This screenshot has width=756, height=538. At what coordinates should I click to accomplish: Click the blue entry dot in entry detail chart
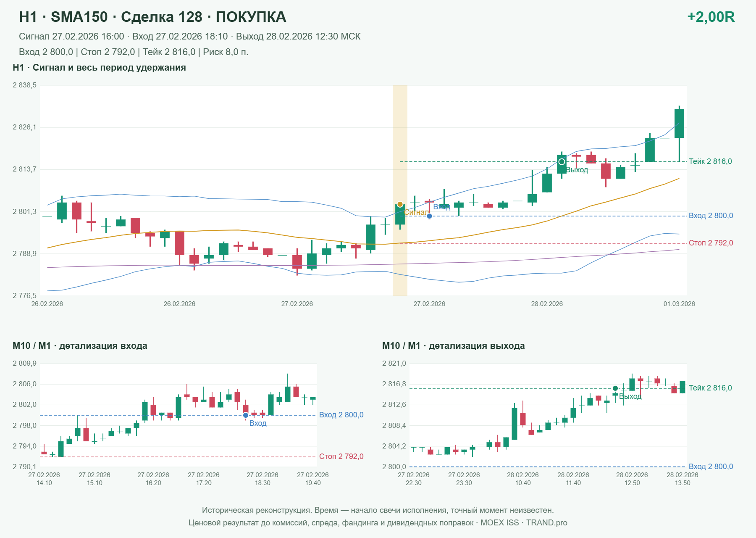[x=246, y=415]
